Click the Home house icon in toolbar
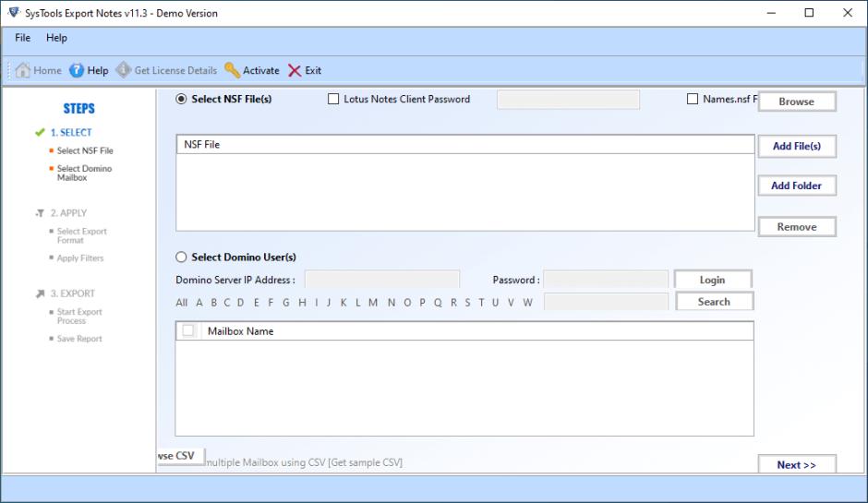 tap(23, 70)
